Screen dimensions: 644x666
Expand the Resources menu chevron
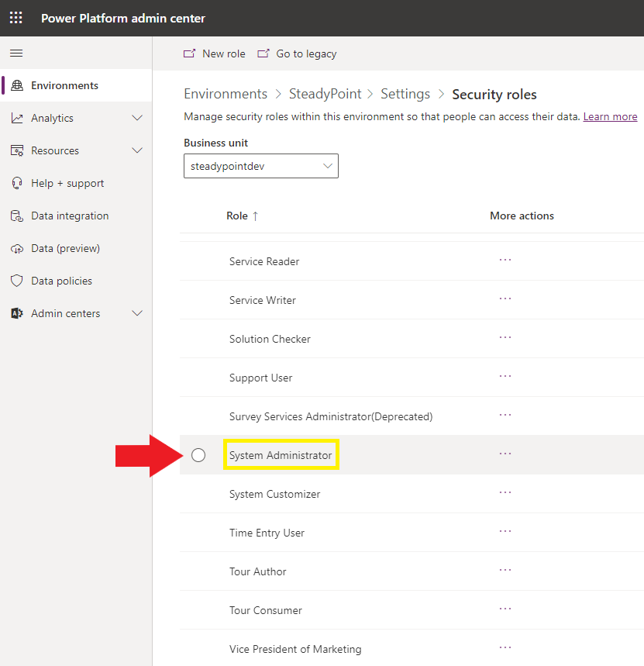click(137, 150)
